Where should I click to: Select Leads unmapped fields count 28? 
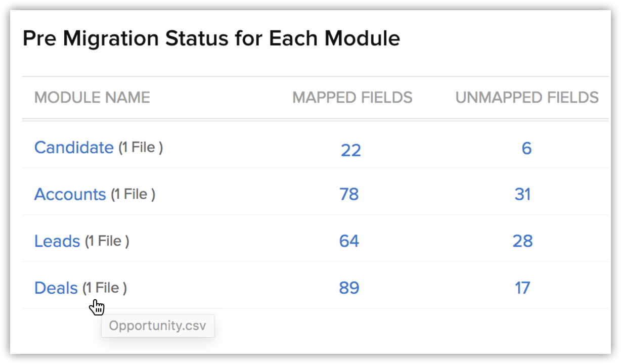coord(522,241)
